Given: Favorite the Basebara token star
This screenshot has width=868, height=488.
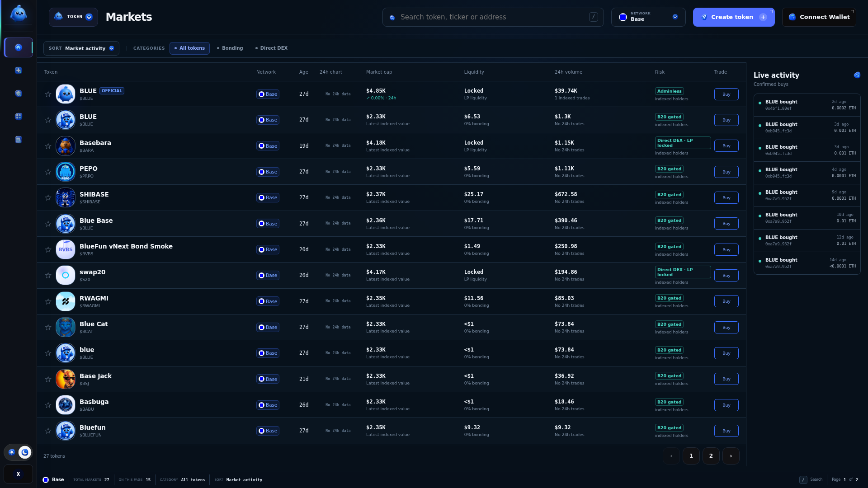Looking at the screenshot, I should click(48, 146).
